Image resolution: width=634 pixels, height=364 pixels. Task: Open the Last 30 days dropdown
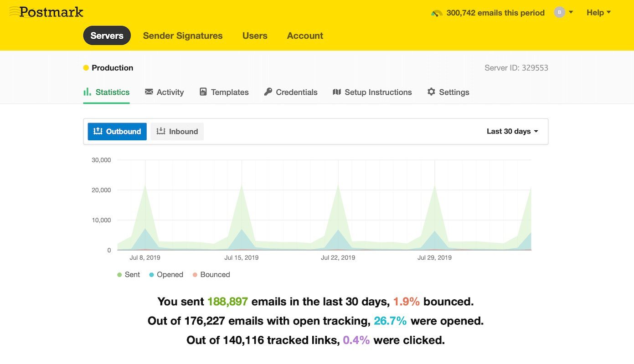tap(512, 131)
